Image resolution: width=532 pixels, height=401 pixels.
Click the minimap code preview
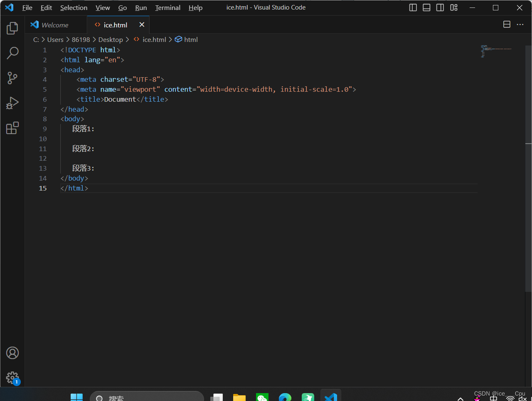(x=496, y=51)
